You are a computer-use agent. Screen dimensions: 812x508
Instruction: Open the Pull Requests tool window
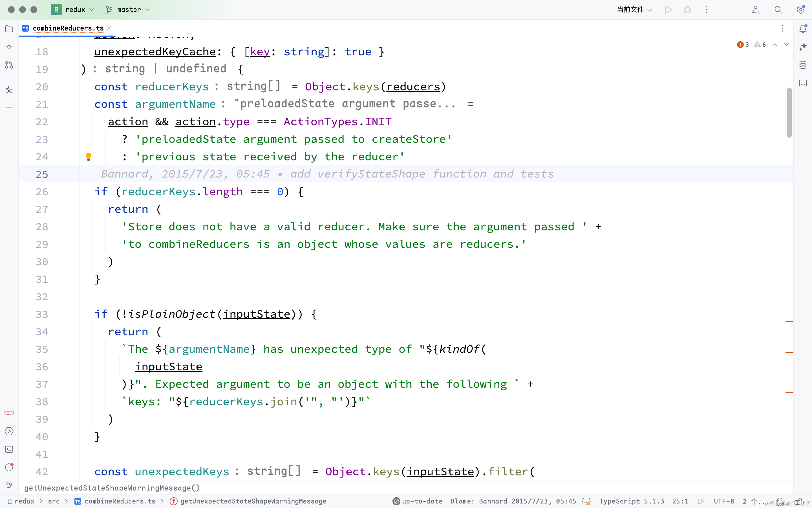(x=9, y=65)
